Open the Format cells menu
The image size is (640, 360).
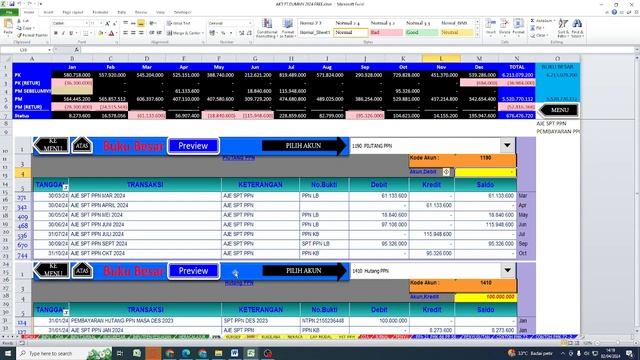pyautogui.click(x=518, y=27)
